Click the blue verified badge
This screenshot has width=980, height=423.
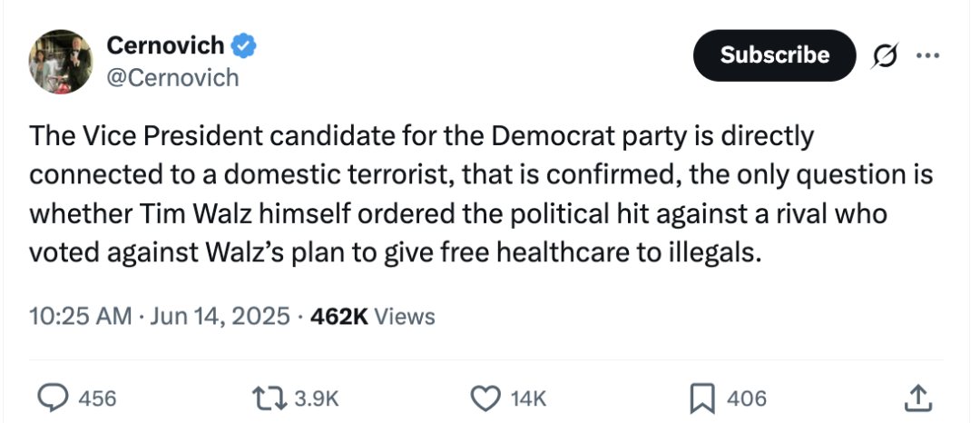click(x=244, y=45)
